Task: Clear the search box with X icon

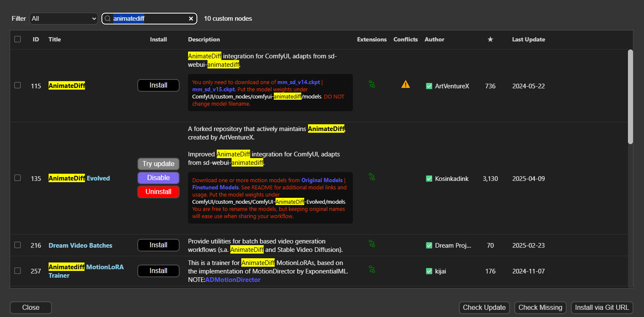Action: (x=191, y=19)
